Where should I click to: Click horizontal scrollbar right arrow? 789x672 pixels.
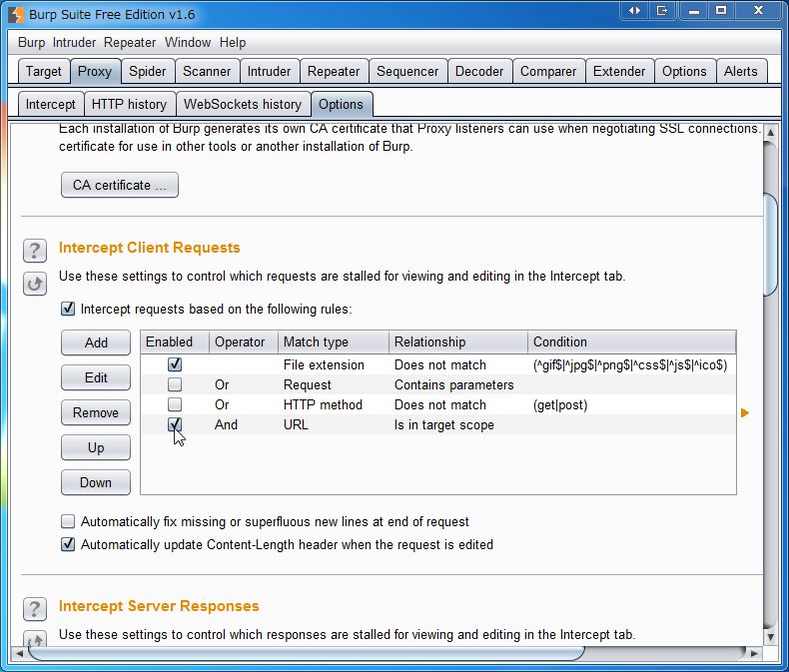754,653
